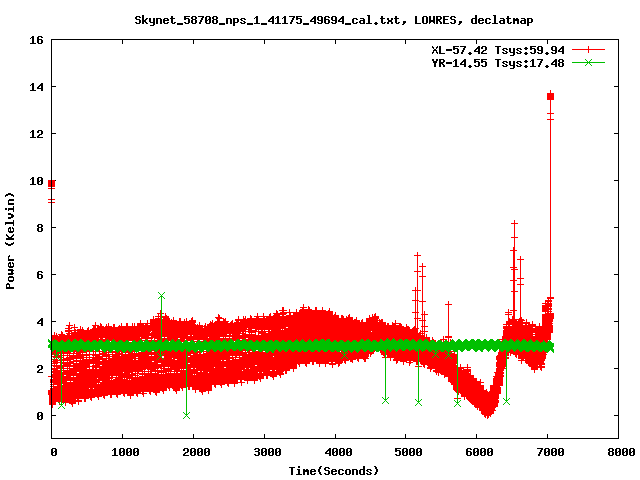Click the y-axis tick label 2

click(40, 369)
